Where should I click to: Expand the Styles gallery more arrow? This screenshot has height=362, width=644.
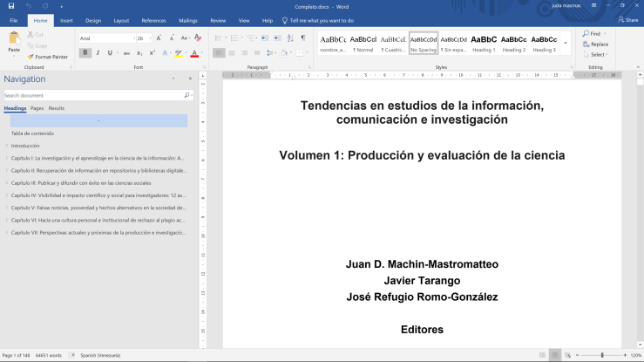(566, 44)
